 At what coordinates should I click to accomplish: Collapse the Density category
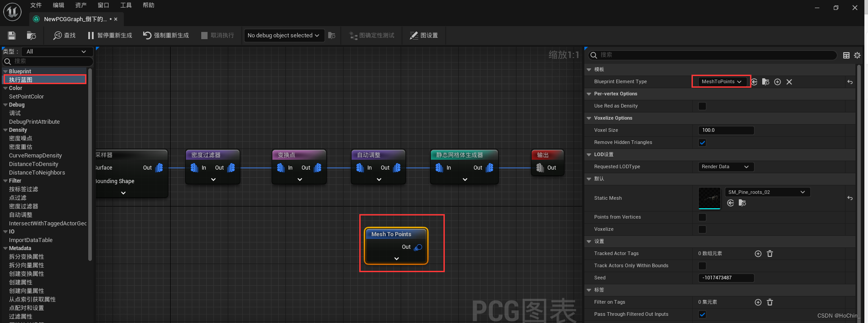[5, 130]
